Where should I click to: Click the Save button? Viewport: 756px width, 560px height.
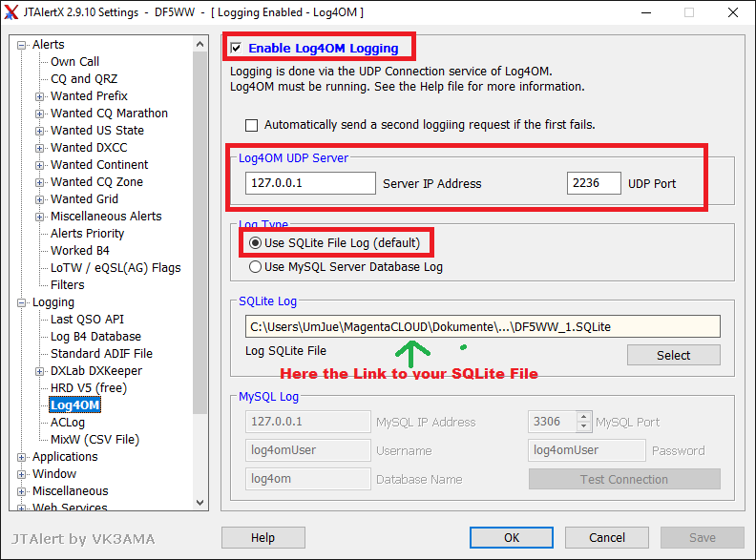[703, 538]
